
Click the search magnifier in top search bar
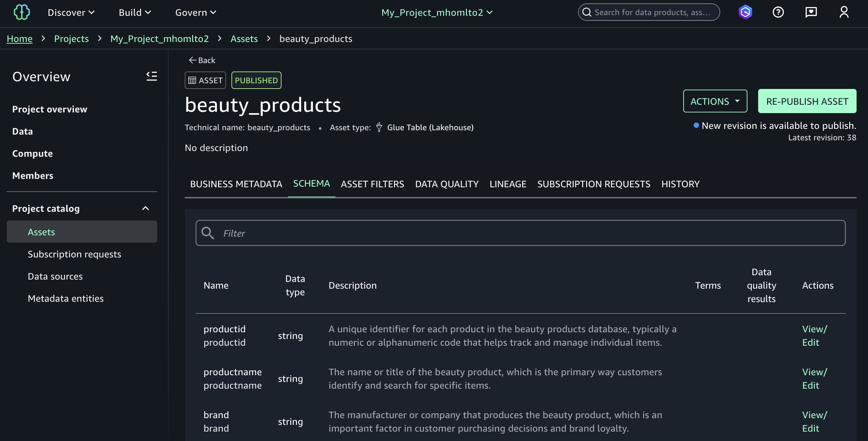(x=587, y=12)
